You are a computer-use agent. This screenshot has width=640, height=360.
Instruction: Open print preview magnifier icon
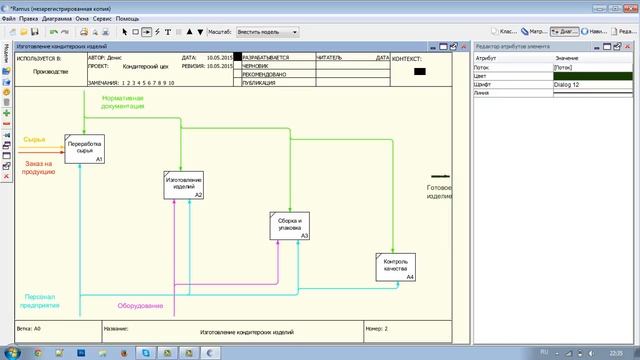point(95,32)
